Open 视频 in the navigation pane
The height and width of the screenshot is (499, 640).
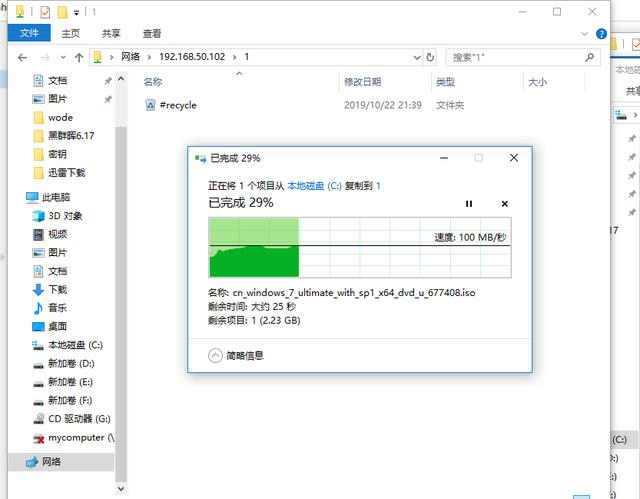coord(57,234)
